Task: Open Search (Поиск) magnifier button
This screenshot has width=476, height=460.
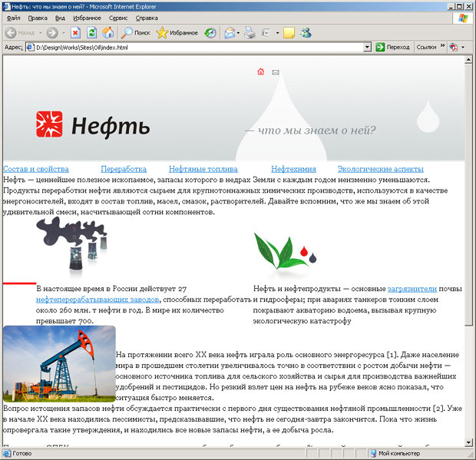Action: tap(135, 32)
